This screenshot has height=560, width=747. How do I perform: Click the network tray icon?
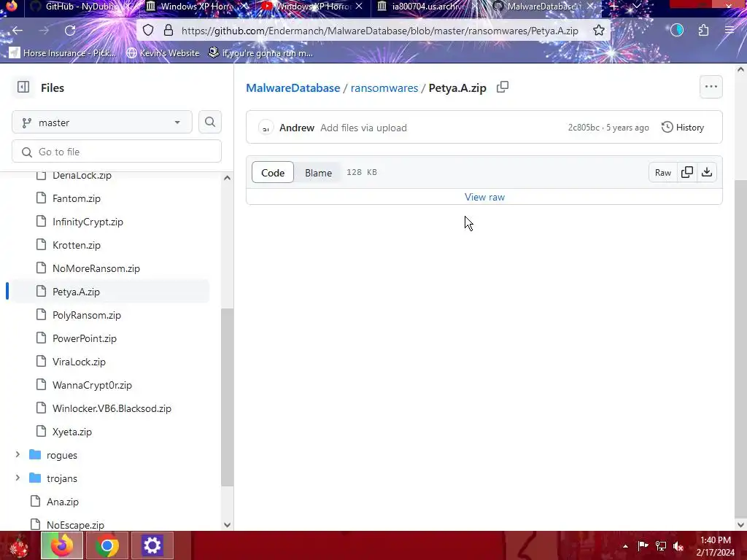[661, 545]
